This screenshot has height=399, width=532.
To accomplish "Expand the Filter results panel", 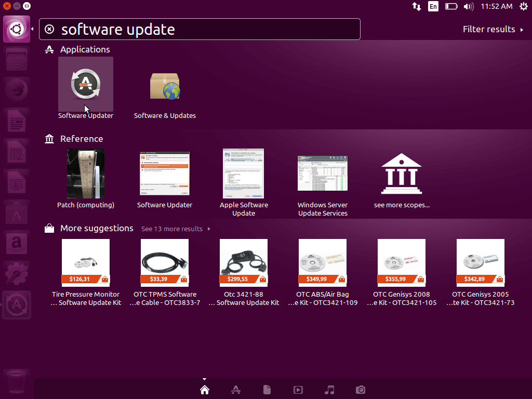I will click(493, 29).
